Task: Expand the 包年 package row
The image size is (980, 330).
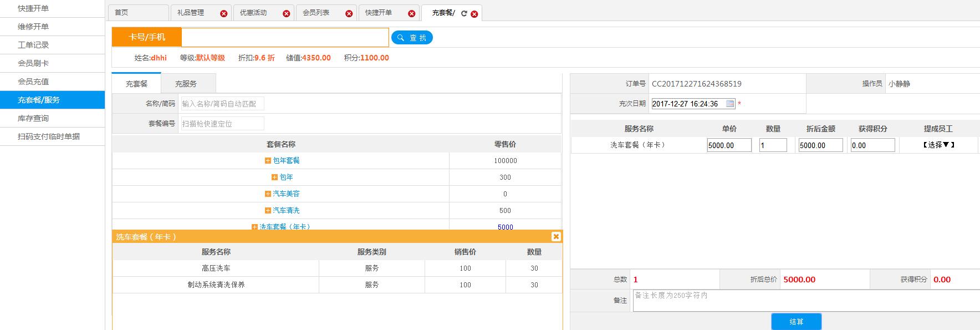Action: (x=274, y=177)
